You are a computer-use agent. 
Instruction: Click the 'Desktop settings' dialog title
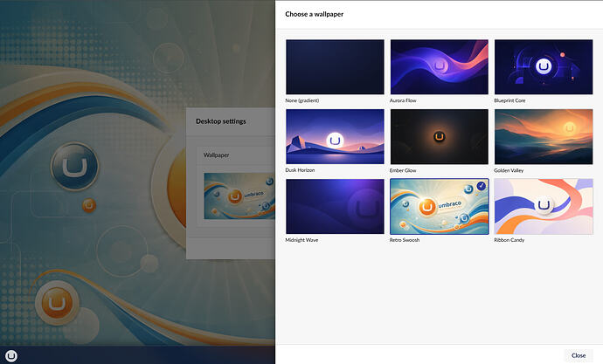coord(221,121)
